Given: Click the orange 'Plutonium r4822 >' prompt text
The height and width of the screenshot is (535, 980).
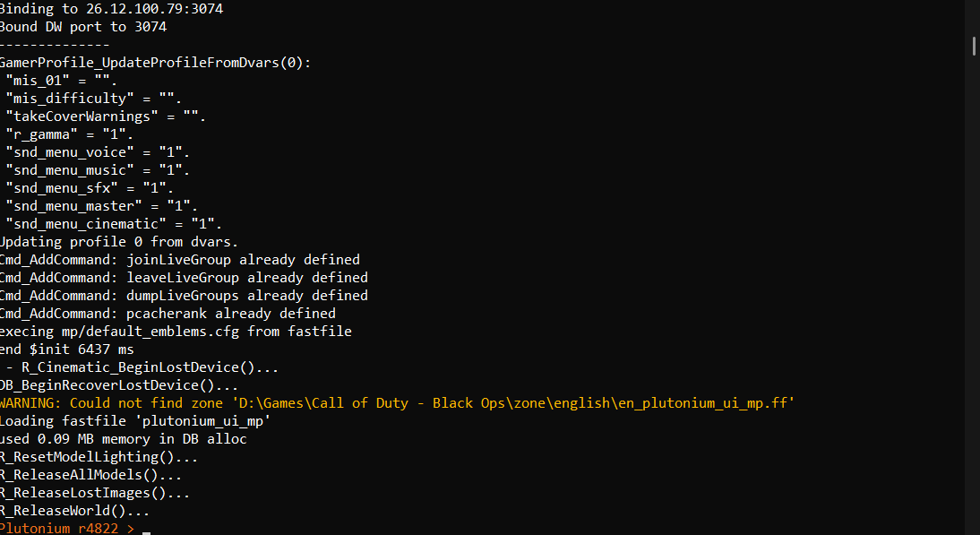Looking at the screenshot, I should (x=67, y=528).
